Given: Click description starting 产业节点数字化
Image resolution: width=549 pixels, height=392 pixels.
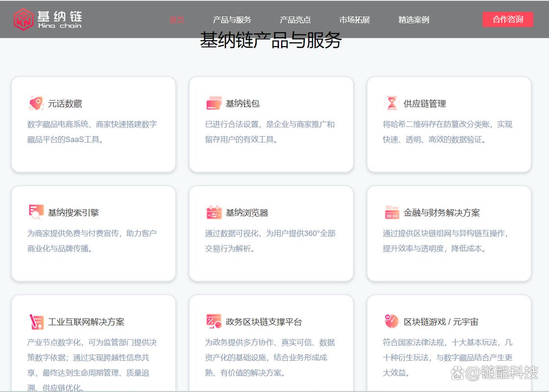Looking at the screenshot, I should pyautogui.click(x=92, y=365).
